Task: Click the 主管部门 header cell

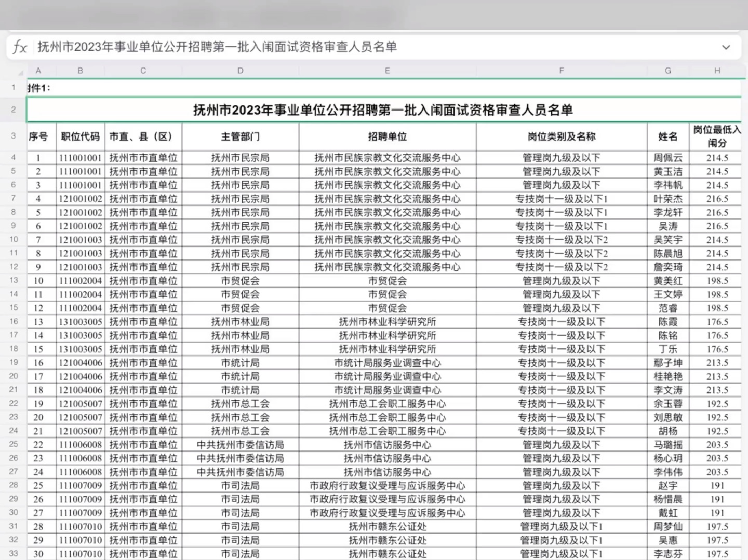Action: coord(240,136)
